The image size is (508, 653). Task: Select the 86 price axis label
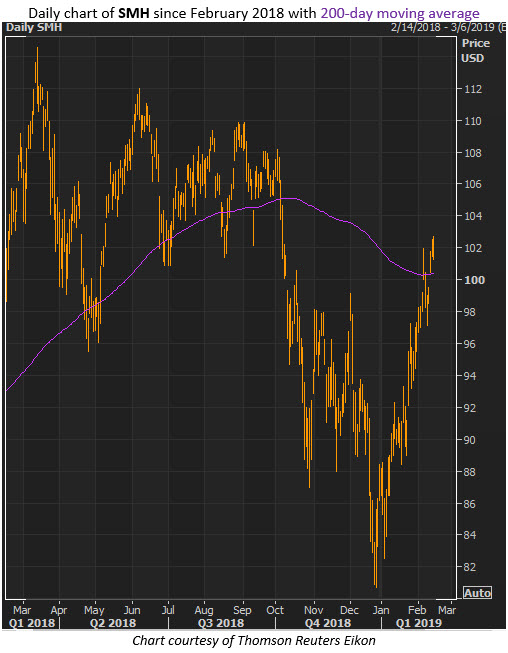pos(470,504)
